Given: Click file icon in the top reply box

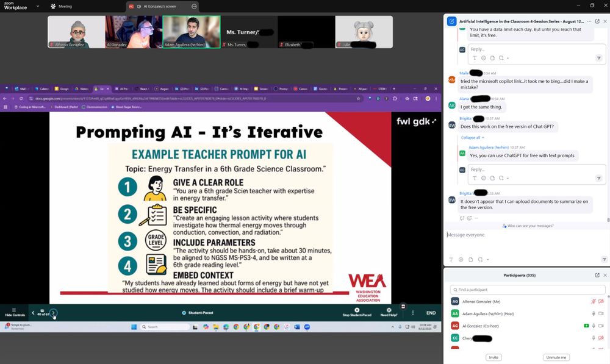Looking at the screenshot, I should pyautogui.click(x=492, y=58).
